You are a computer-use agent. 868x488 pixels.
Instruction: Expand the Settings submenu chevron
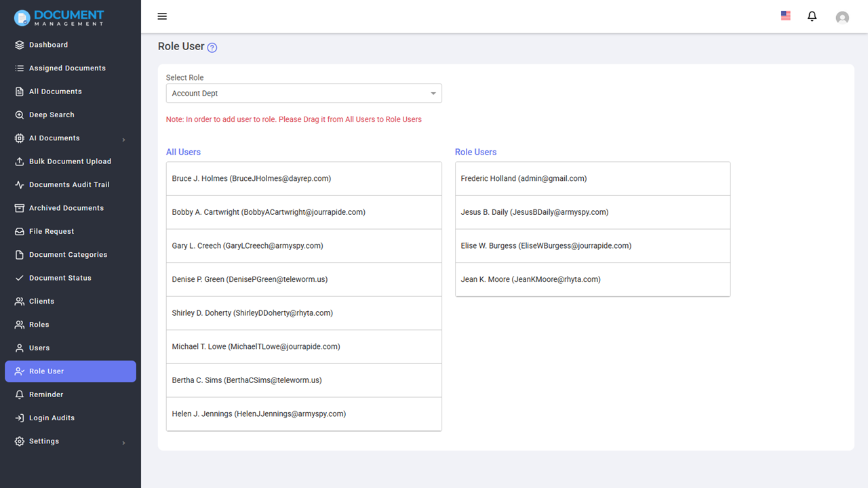click(x=123, y=443)
